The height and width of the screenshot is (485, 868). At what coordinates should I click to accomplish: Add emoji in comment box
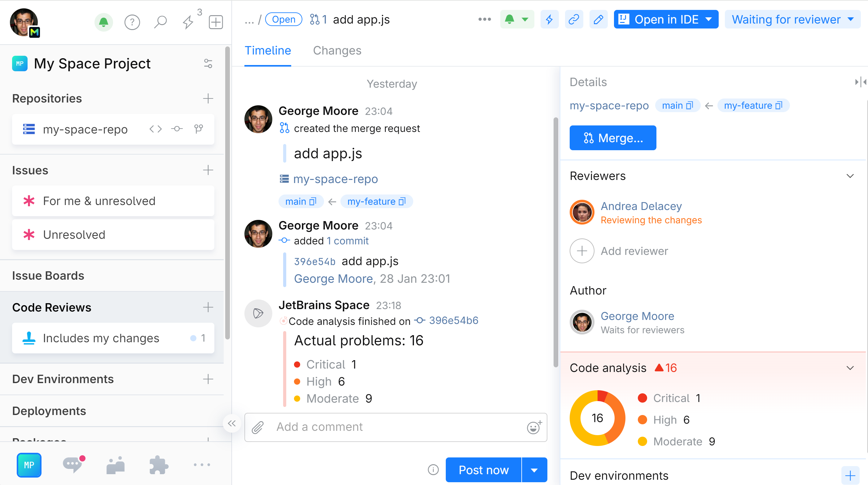[534, 427]
